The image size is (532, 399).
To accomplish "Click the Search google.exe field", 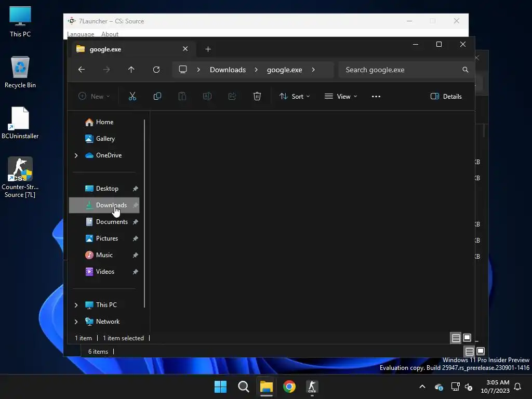I will point(406,70).
